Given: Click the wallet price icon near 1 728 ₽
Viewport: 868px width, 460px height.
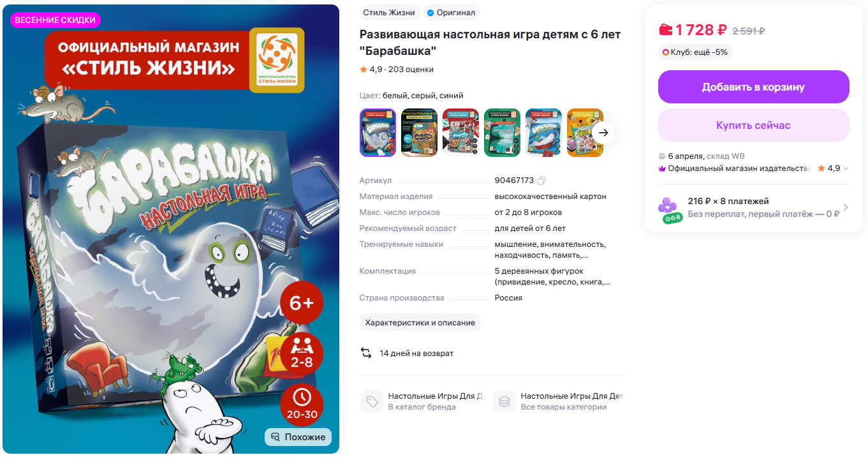Looking at the screenshot, I should 665,30.
